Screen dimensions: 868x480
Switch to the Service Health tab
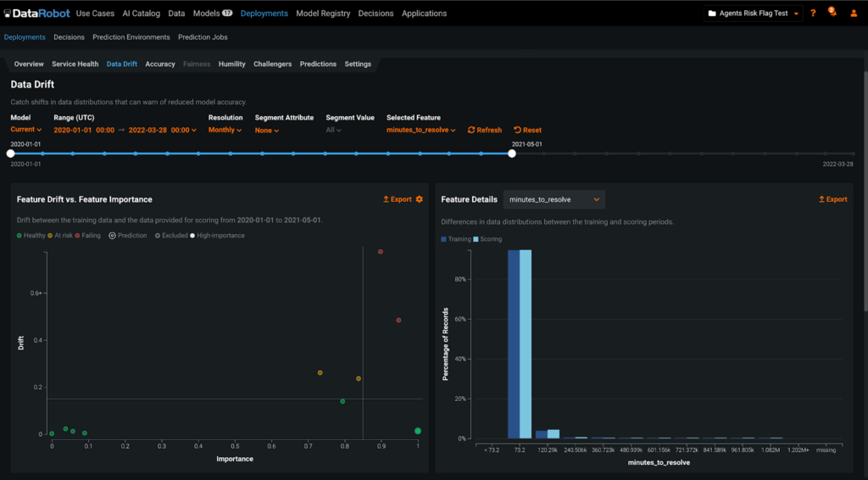pyautogui.click(x=75, y=64)
